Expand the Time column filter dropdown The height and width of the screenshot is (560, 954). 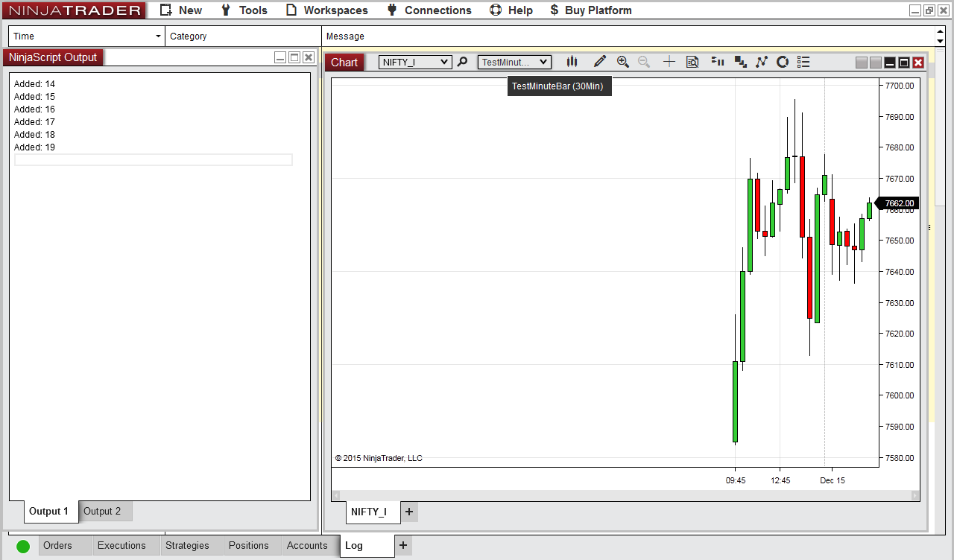pos(158,36)
